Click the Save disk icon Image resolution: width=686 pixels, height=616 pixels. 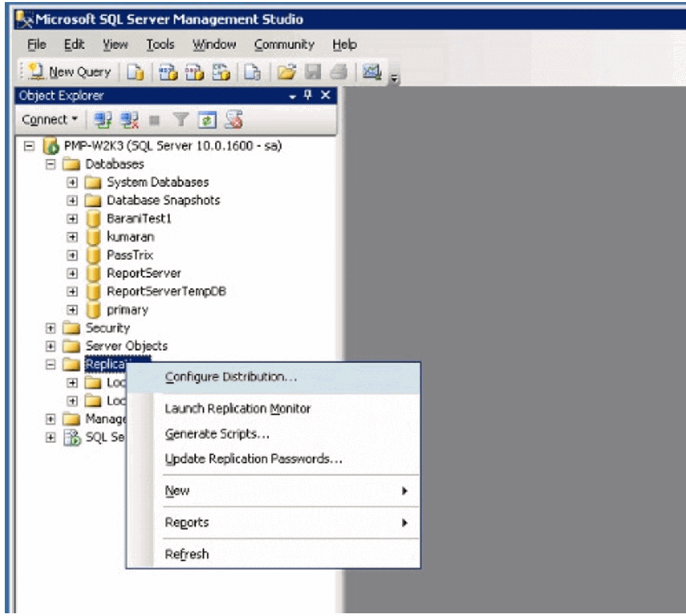click(x=312, y=72)
